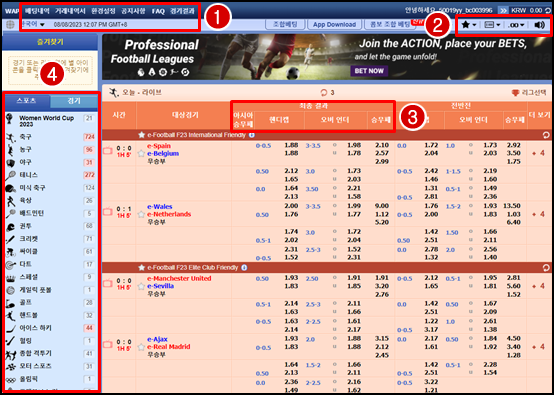554x395 pixels.
Task: Open the 경기결과 menu
Action: coord(182,11)
